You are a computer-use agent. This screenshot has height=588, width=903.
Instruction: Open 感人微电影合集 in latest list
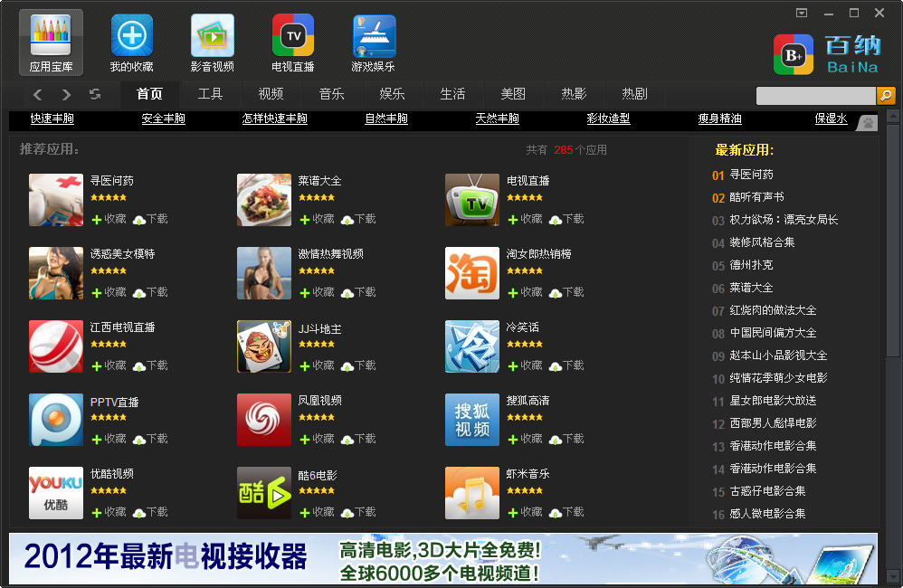tap(767, 514)
